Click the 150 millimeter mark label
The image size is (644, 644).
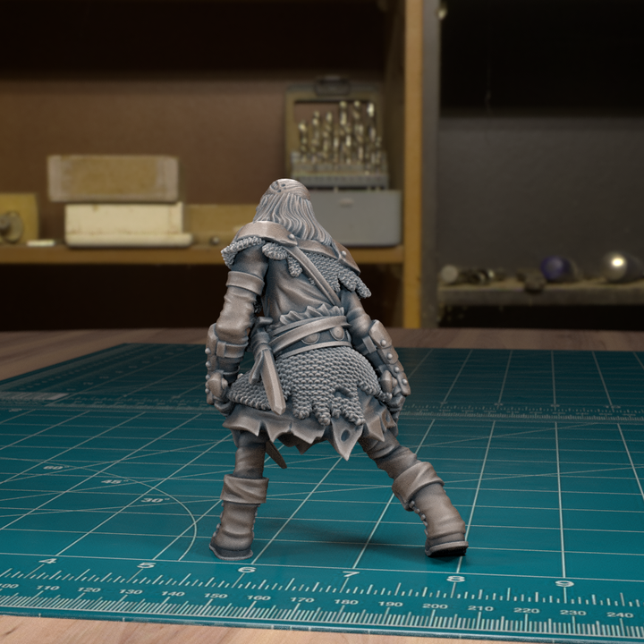[216, 596]
